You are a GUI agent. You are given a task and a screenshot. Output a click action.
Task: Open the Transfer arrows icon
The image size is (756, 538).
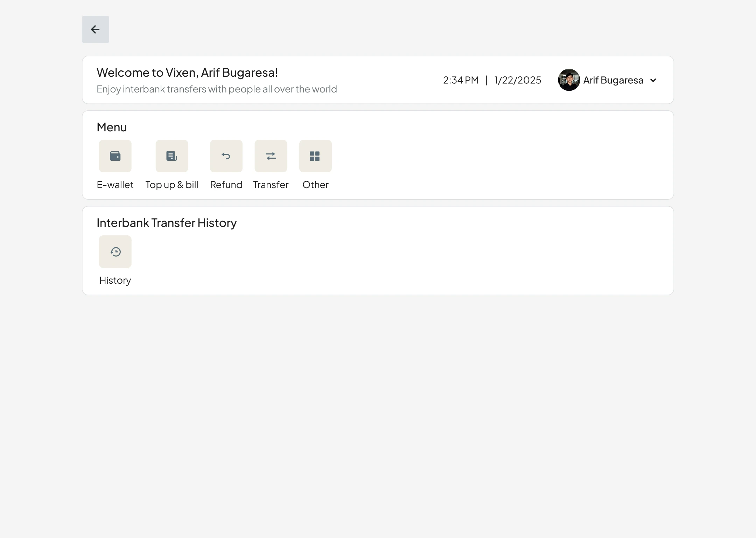click(271, 156)
